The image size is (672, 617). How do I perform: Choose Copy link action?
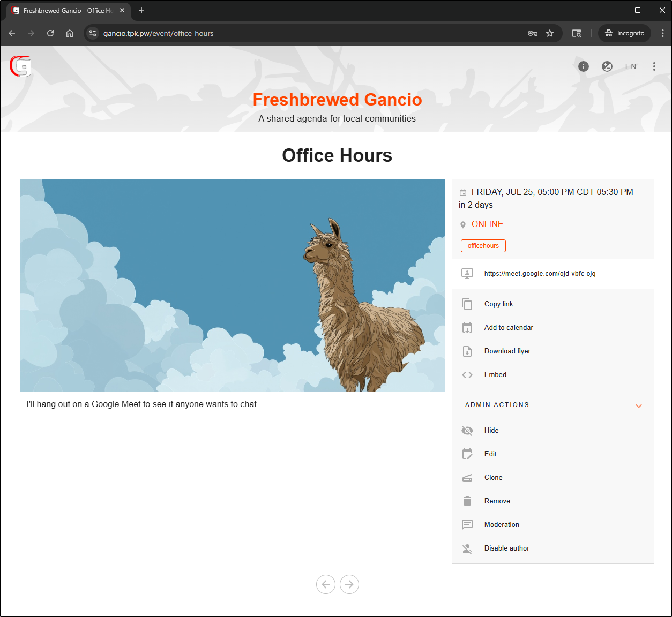pos(498,304)
